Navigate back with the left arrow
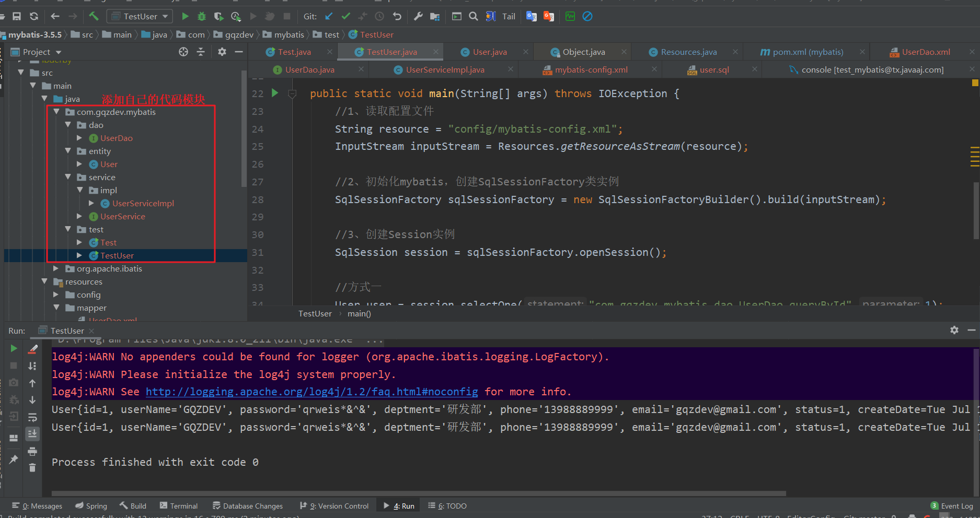Image resolution: width=980 pixels, height=518 pixels. pos(55,16)
